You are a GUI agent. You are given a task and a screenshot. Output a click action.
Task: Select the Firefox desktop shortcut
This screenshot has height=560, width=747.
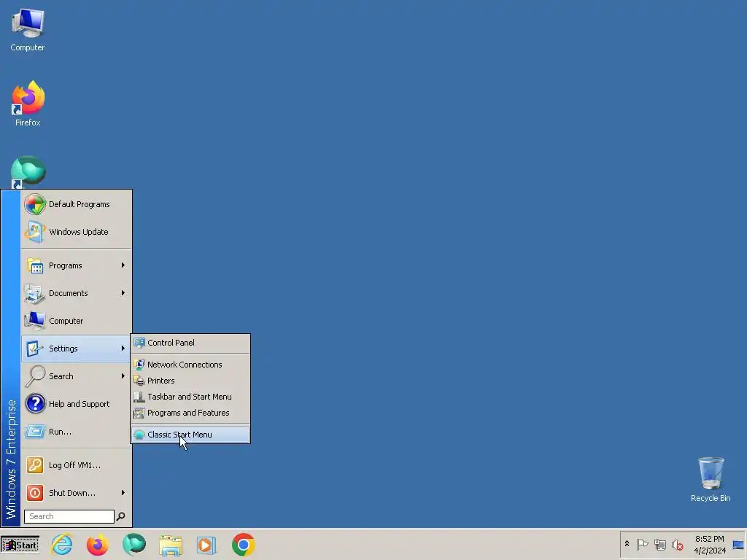click(x=28, y=104)
